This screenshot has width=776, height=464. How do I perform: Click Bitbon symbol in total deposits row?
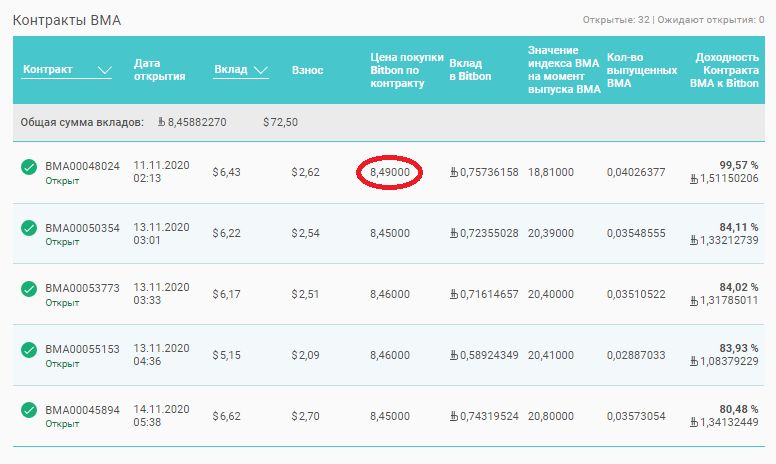(161, 122)
